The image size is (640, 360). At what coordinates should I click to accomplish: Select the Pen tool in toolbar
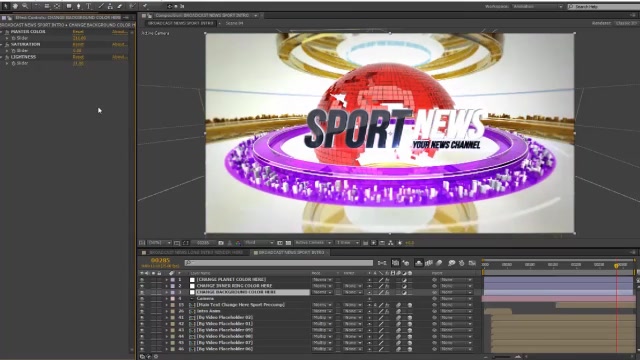(78, 6)
